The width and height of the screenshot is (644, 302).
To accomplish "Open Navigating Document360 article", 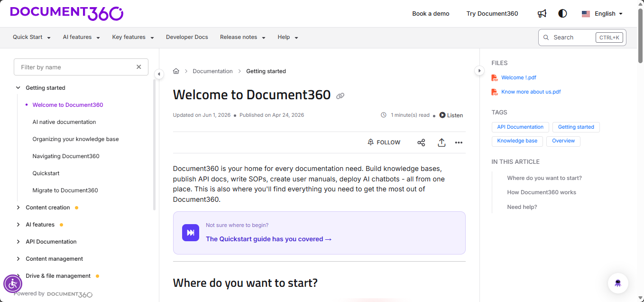I will pos(66,156).
